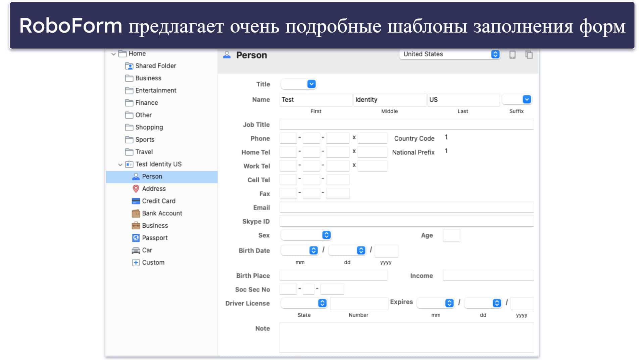Click the Email input field
The image size is (644, 360).
pos(406,207)
